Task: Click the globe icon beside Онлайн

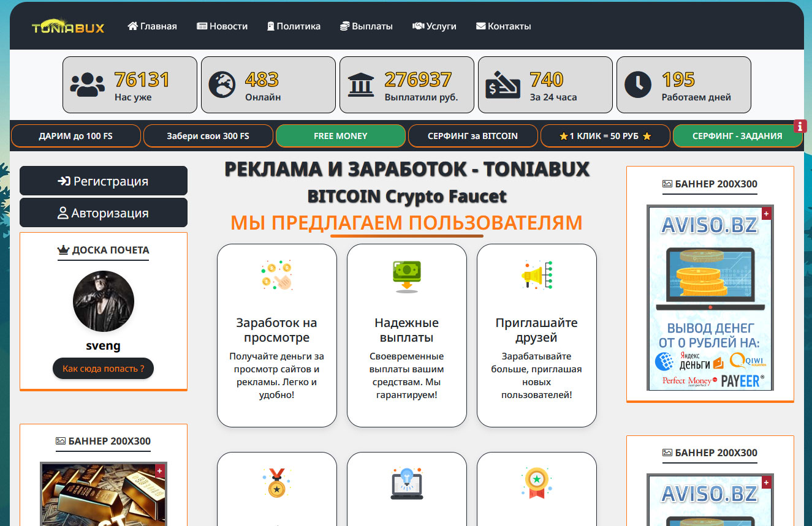Action: pos(222,85)
